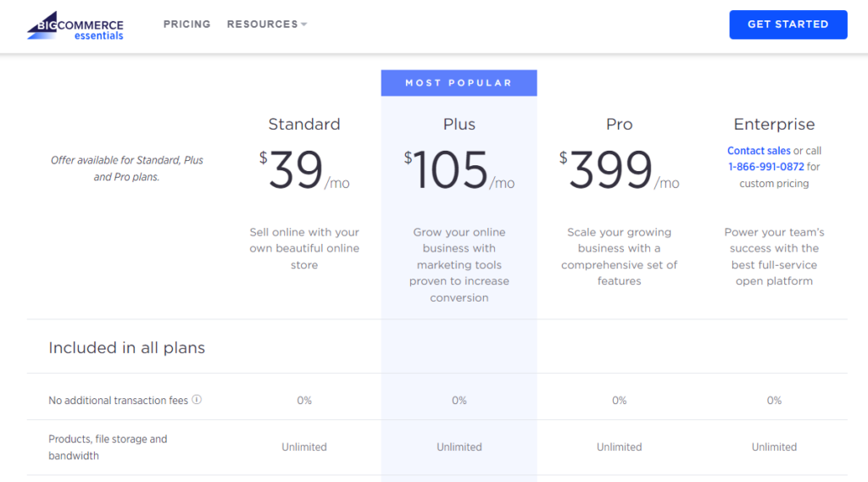Click info icon beside transaction fees
Viewport: 868px width, 482px height.
pyautogui.click(x=197, y=400)
